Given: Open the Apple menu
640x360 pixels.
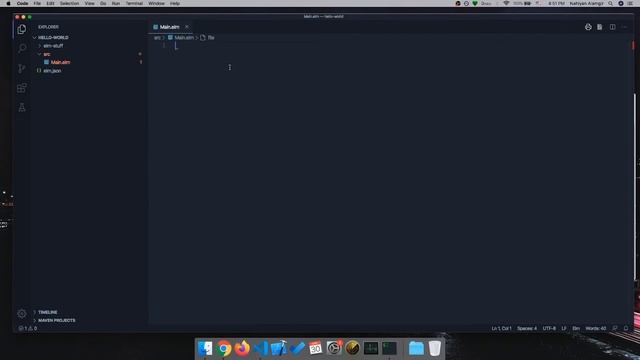Looking at the screenshot, I should click(x=8, y=3).
